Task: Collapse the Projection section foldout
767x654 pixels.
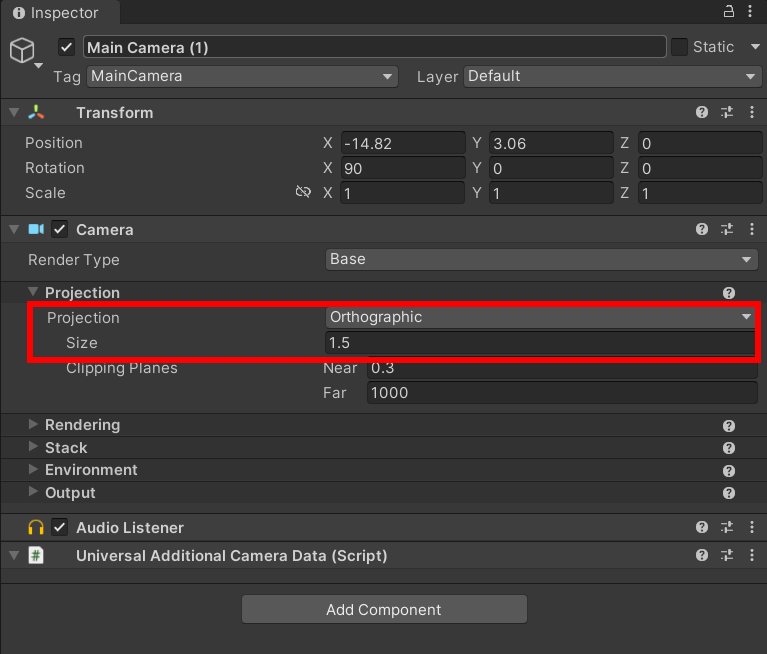Action: click(x=33, y=292)
